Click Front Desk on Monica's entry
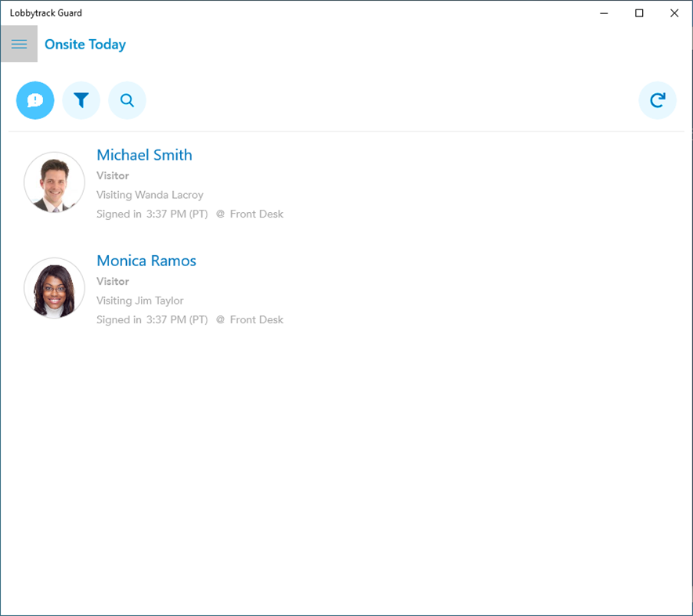Screen dimensions: 693x616 click(258, 319)
